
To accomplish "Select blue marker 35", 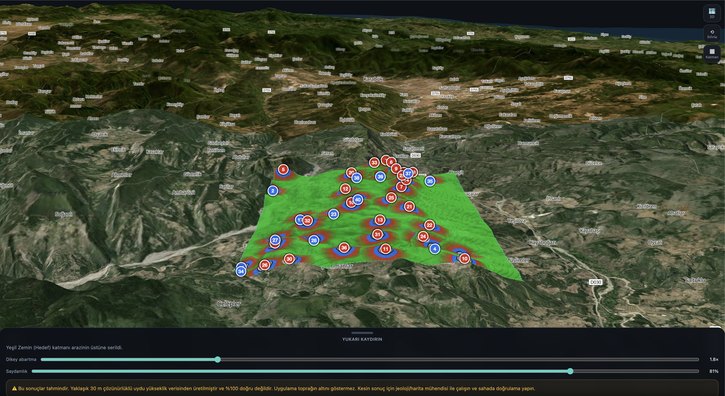I will pyautogui.click(x=430, y=181).
